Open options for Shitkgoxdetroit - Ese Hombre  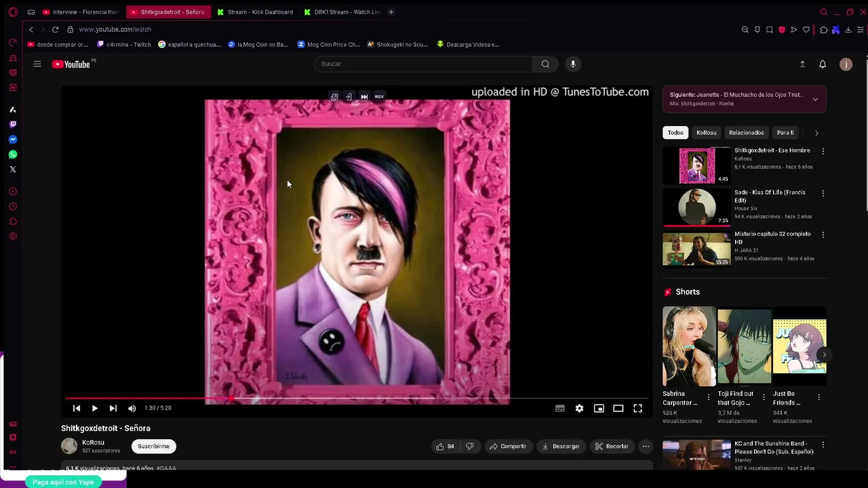click(x=823, y=151)
